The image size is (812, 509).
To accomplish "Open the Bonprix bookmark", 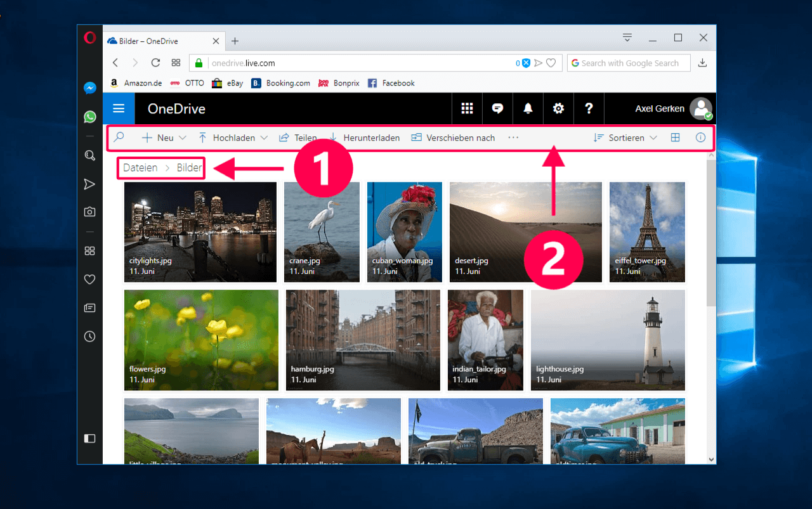I will (339, 83).
